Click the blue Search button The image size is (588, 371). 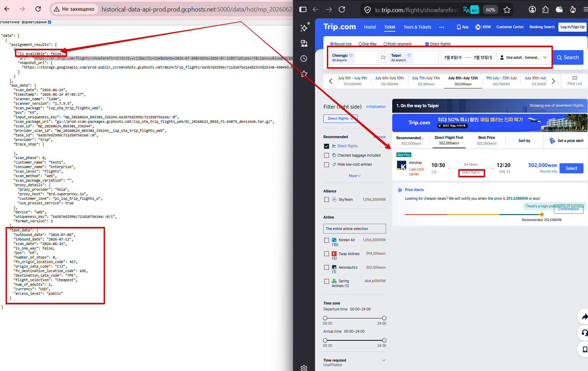coord(568,57)
